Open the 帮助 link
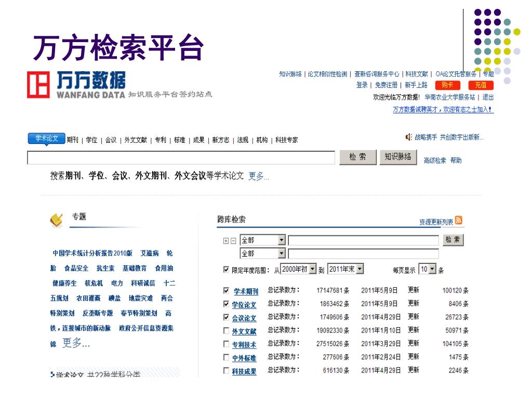 pyautogui.click(x=456, y=161)
